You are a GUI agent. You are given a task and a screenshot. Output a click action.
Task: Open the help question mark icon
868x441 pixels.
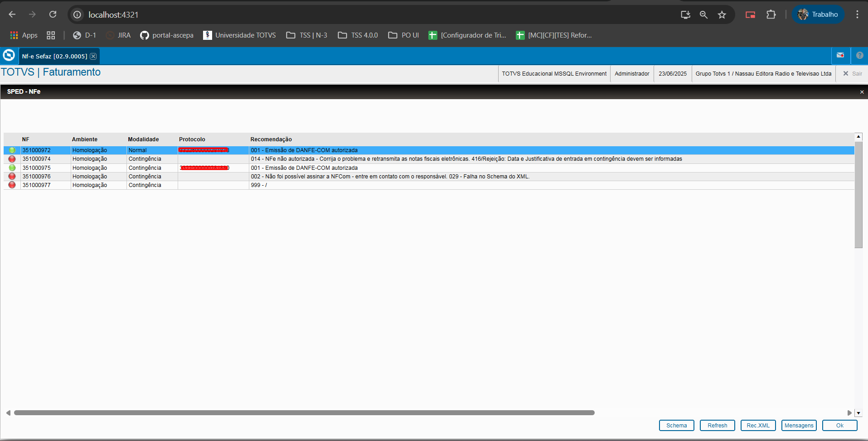(x=859, y=55)
